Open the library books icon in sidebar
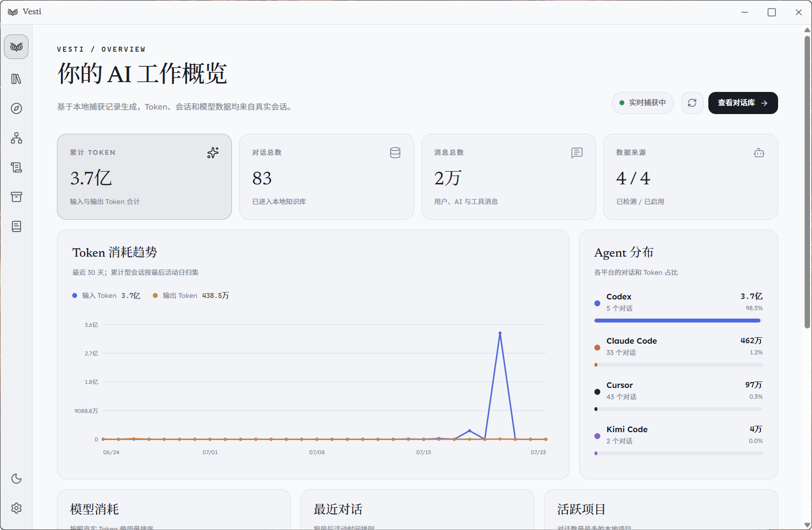812x530 pixels. (x=16, y=79)
